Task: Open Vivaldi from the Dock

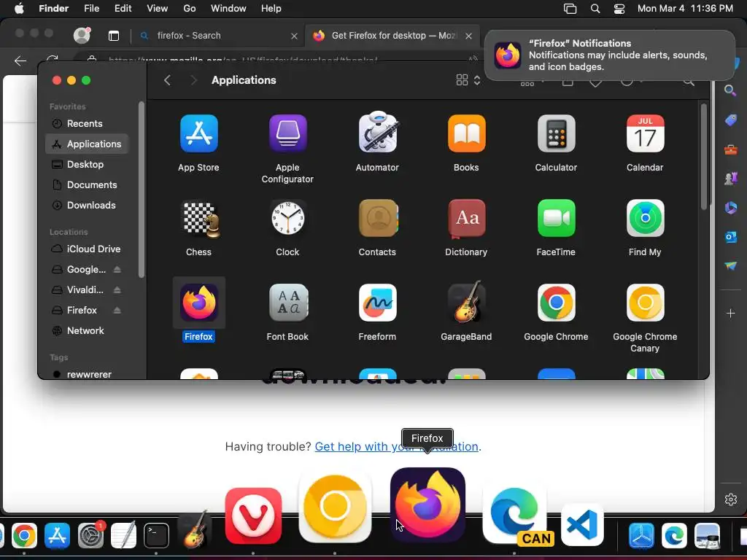Action: (x=253, y=516)
